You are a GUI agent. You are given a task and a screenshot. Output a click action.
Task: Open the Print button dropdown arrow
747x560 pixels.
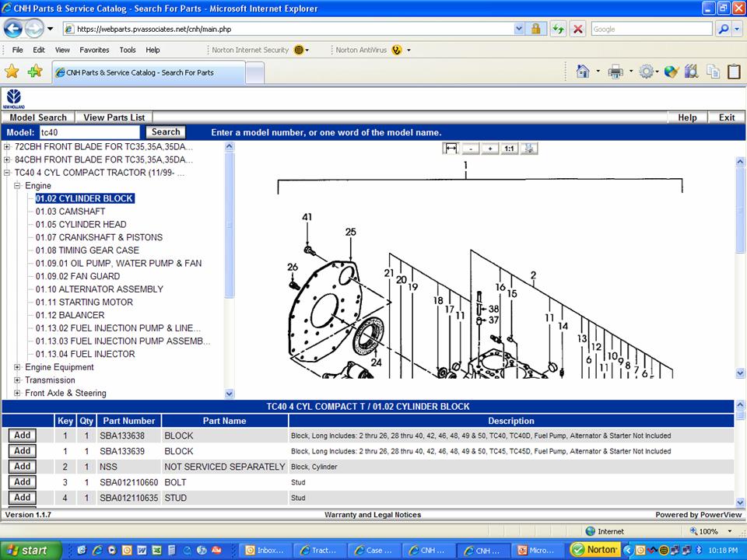631,72
